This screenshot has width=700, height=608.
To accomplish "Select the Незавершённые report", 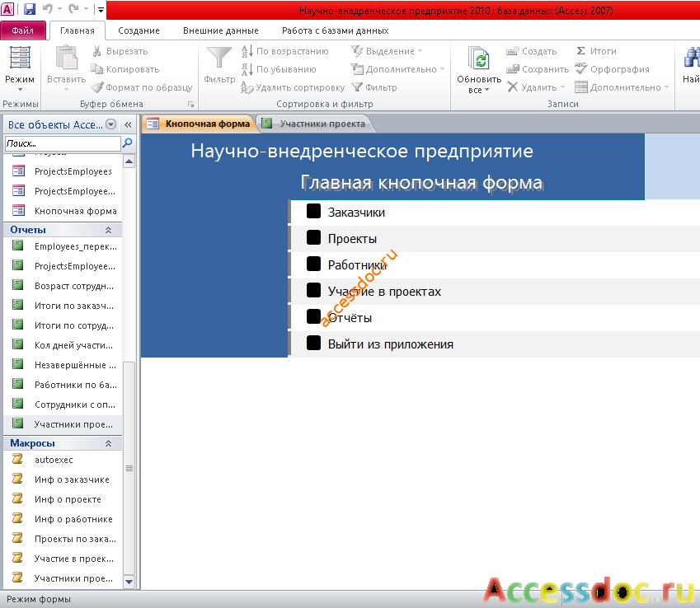I will point(63,365).
